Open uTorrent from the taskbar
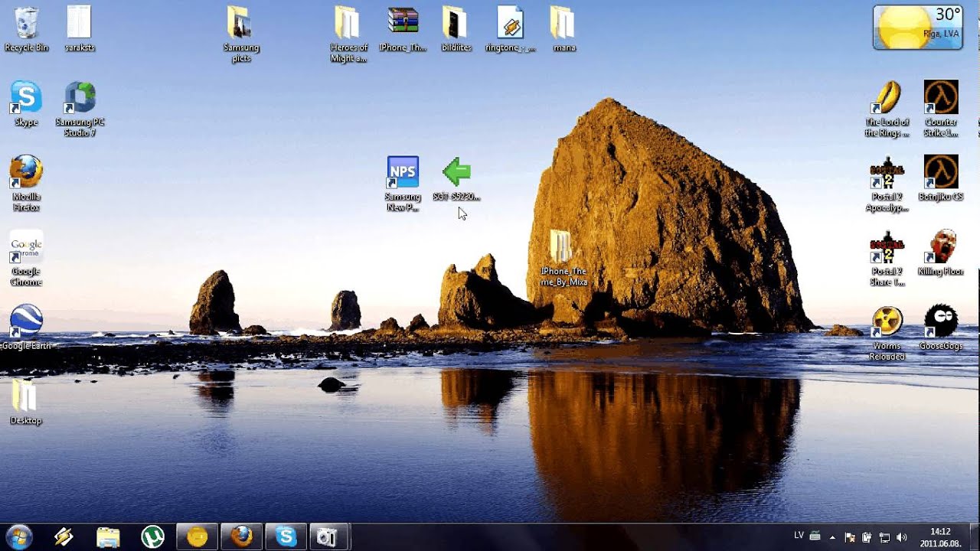The height and width of the screenshot is (551, 980). [152, 537]
